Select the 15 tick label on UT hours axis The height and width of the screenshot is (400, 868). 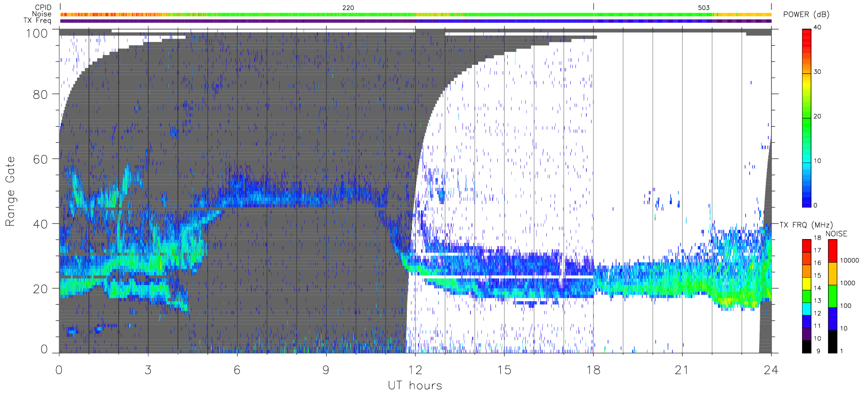click(504, 370)
